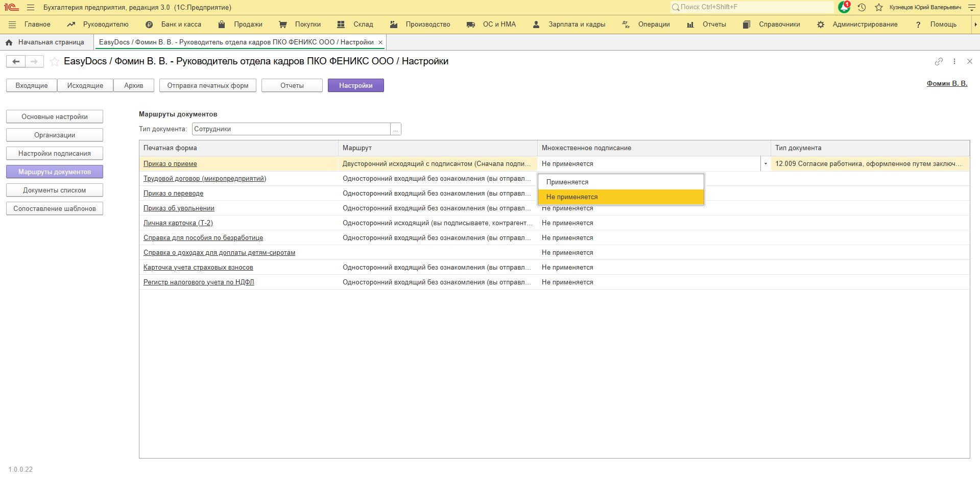The width and height of the screenshot is (980, 480).
Task: Copy link using the chain icon
Action: point(939,61)
